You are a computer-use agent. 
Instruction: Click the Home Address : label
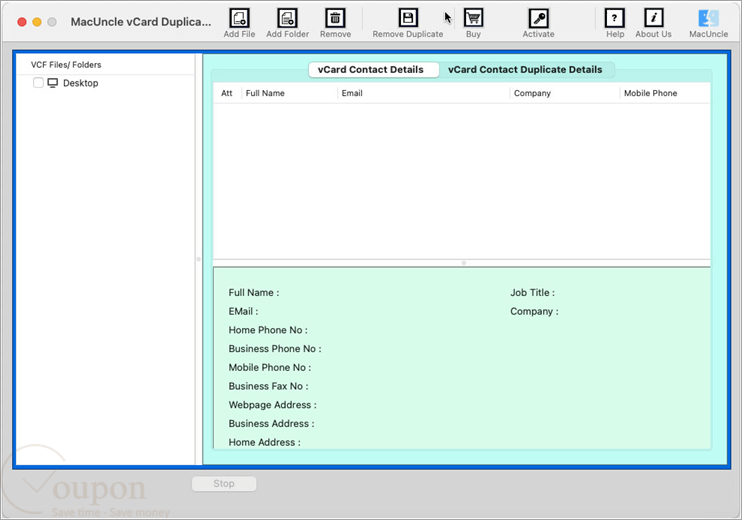pos(265,442)
